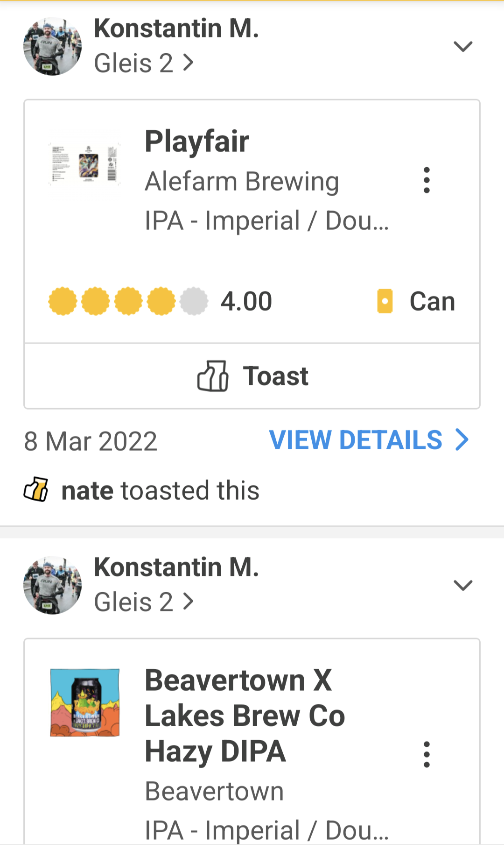Open the three-dot menu for Playfair

point(427,180)
